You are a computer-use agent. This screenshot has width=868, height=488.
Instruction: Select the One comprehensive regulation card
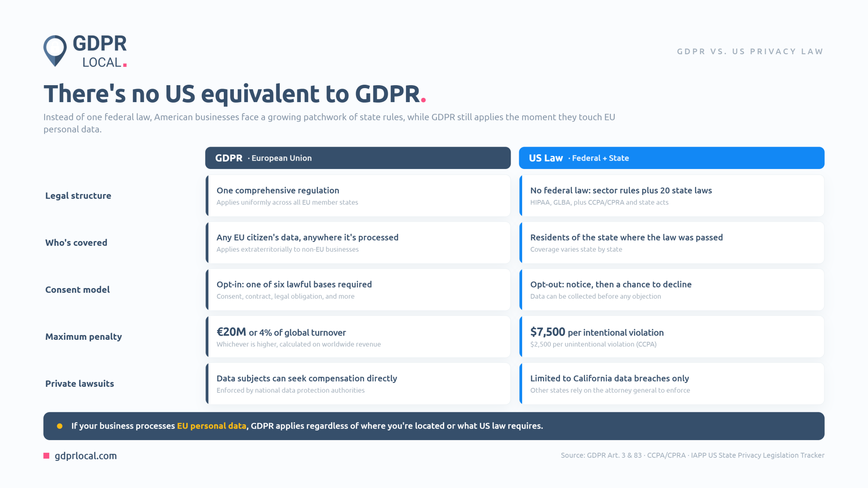click(358, 196)
